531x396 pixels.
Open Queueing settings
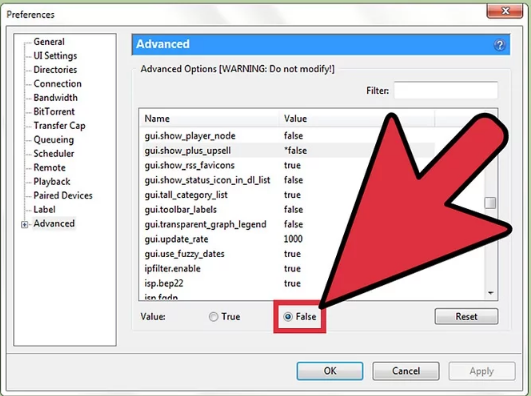click(54, 140)
